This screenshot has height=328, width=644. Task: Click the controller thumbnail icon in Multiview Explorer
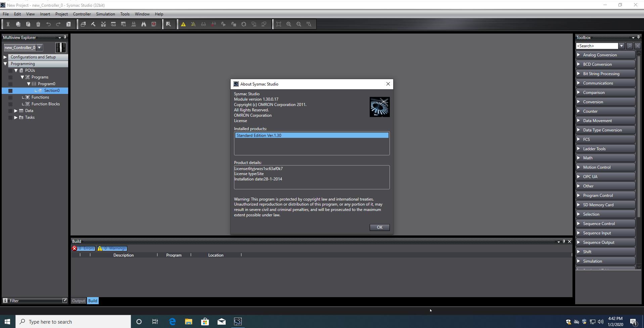tap(61, 48)
